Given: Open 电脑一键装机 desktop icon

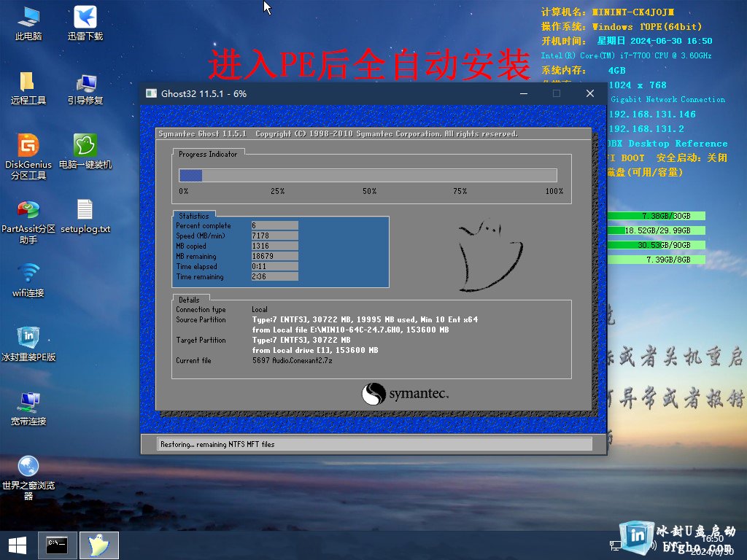Looking at the screenshot, I should pos(85,152).
